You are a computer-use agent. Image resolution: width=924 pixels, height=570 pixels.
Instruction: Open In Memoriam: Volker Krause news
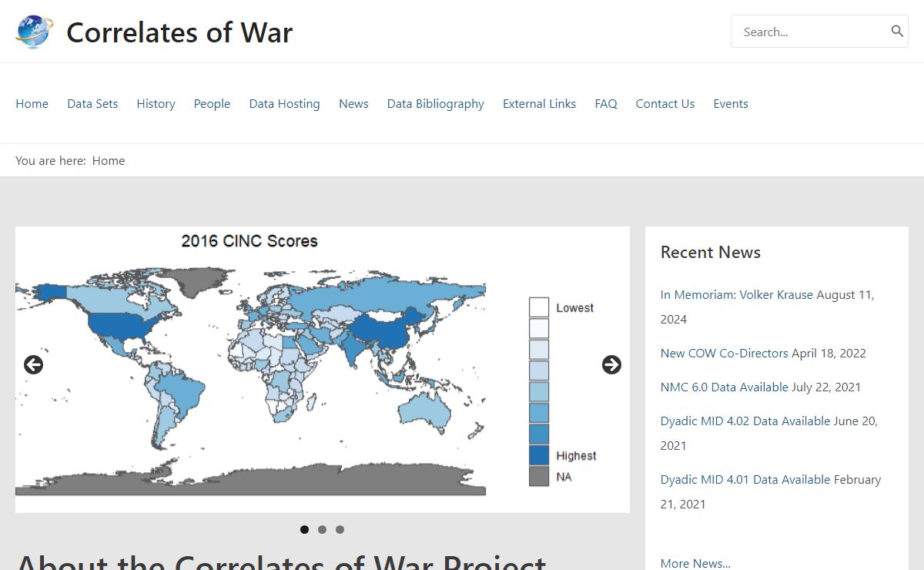pos(737,294)
